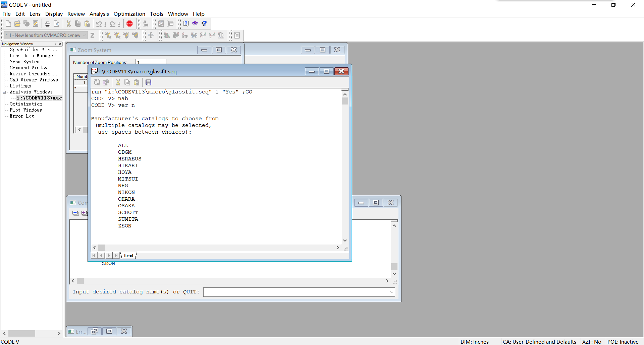Click Copy icon in main toolbar
The width and height of the screenshot is (644, 345).
tap(78, 24)
